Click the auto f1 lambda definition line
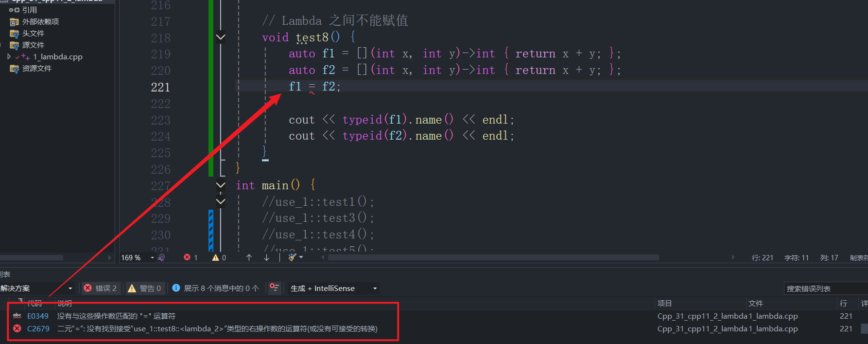This screenshot has width=868, height=344. (x=454, y=54)
